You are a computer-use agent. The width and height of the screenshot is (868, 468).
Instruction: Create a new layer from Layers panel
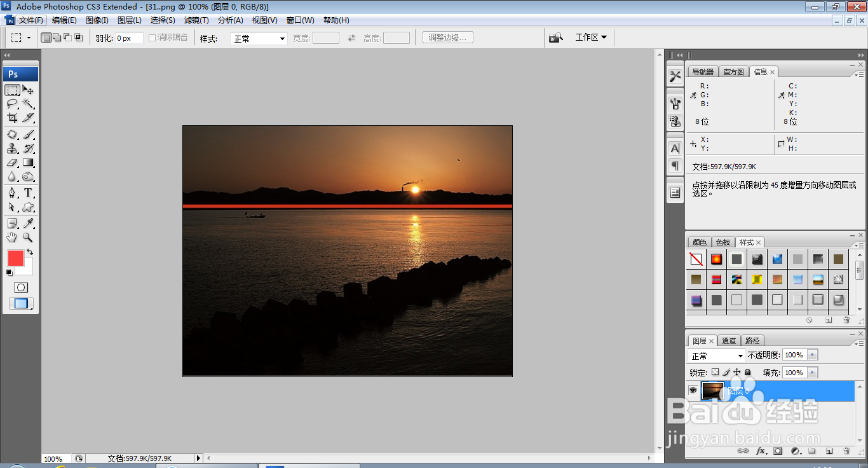click(x=829, y=451)
